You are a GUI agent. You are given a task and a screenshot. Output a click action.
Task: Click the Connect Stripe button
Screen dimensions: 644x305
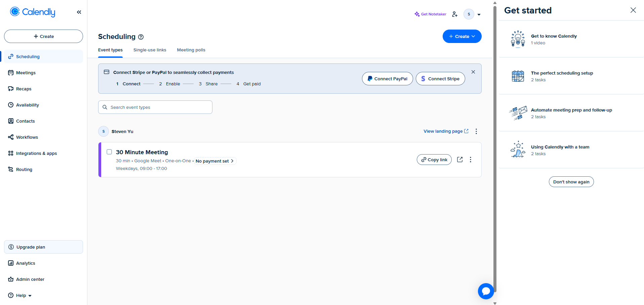(x=440, y=79)
